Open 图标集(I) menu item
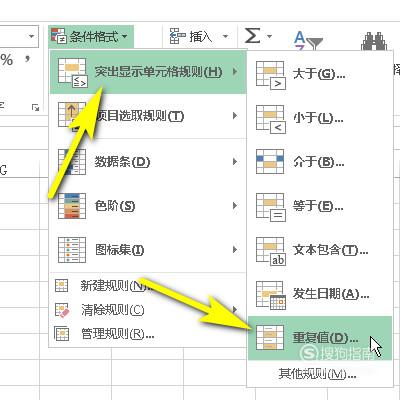 click(148, 250)
